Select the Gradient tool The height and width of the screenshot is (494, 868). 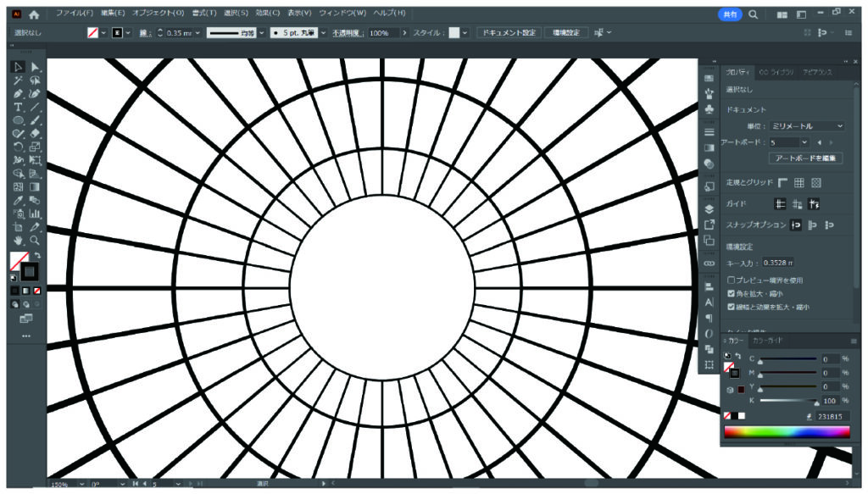pyautogui.click(x=35, y=187)
